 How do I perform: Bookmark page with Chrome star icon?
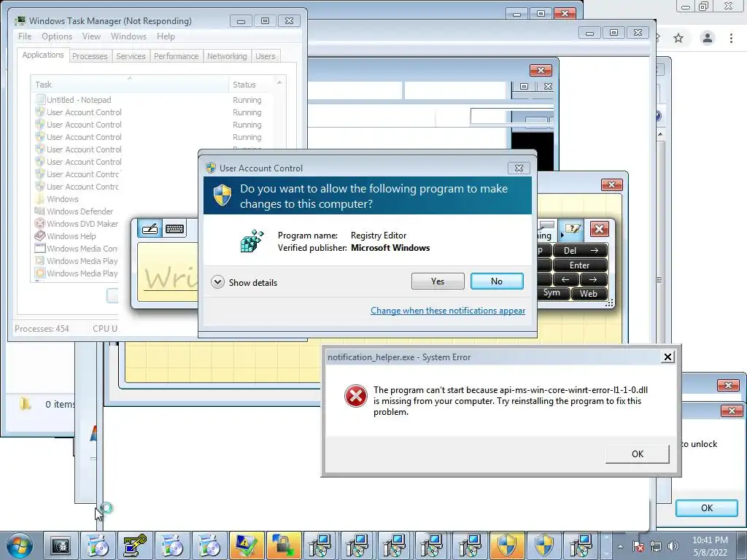[678, 38]
